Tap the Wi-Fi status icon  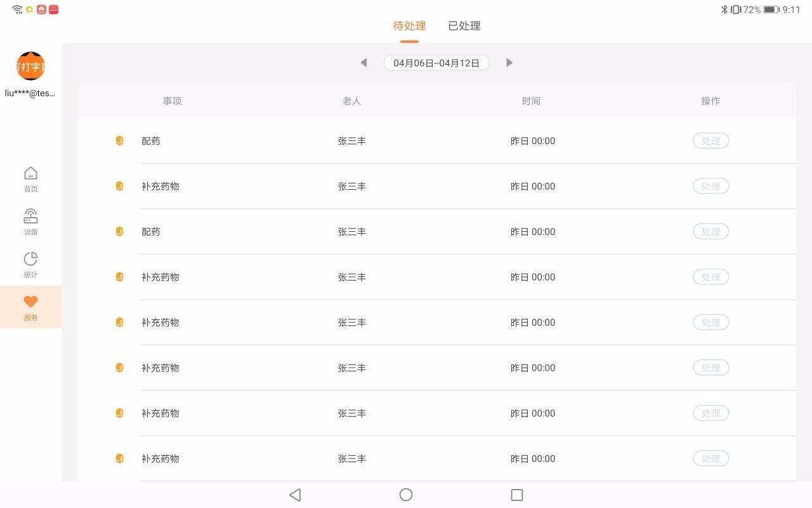(17, 10)
